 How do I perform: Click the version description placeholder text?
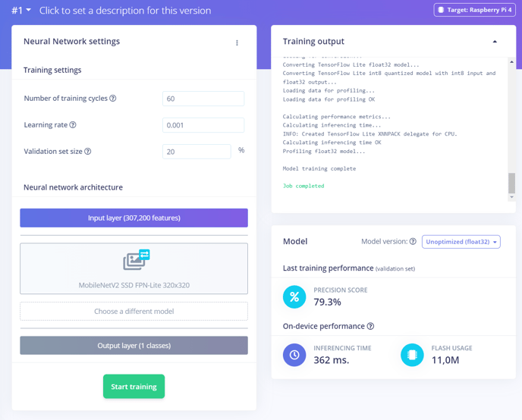125,11
